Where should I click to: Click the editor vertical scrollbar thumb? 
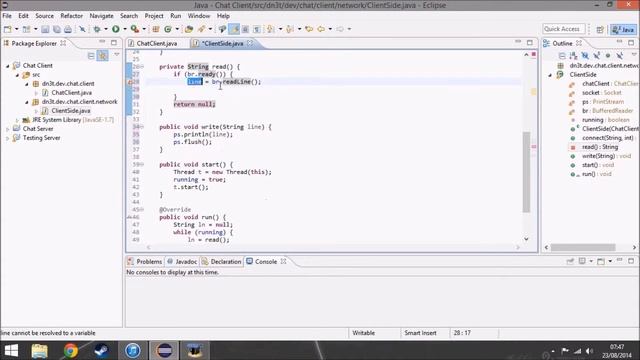(527, 172)
